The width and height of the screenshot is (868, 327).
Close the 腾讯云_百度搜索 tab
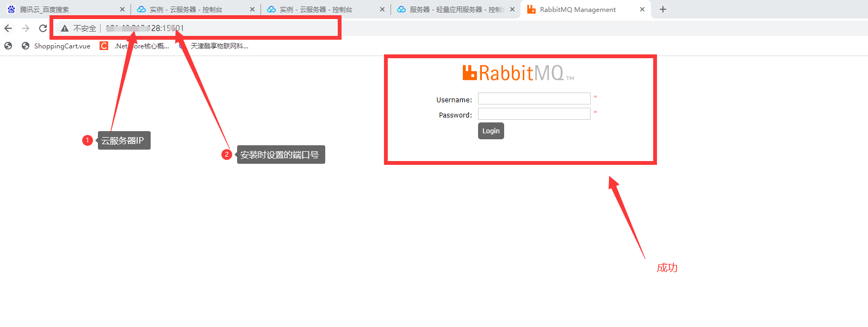pyautogui.click(x=122, y=9)
